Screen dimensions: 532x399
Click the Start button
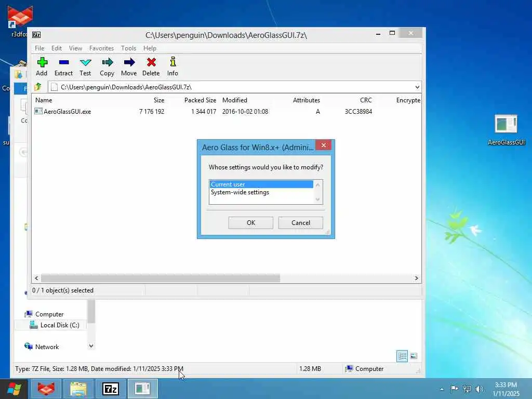click(x=14, y=389)
